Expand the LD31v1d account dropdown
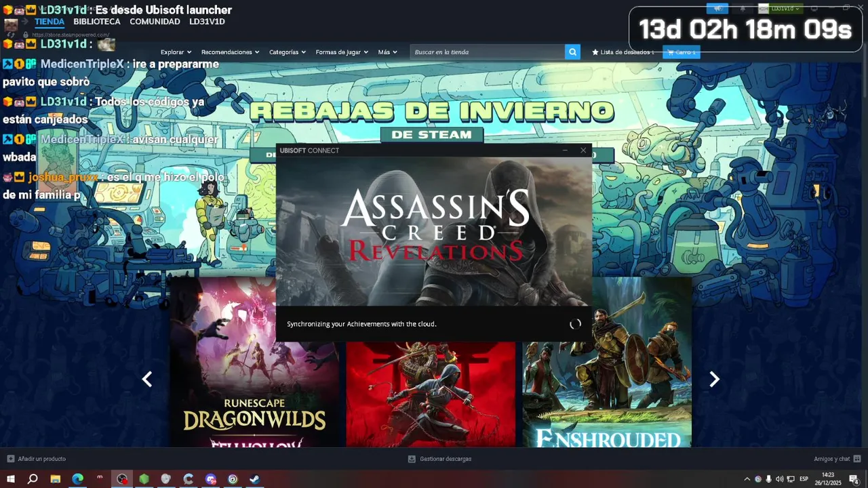868x488 pixels. 780,8
